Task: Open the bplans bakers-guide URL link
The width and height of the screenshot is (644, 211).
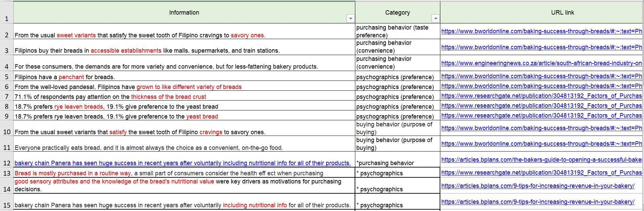Action: [x=541, y=160]
